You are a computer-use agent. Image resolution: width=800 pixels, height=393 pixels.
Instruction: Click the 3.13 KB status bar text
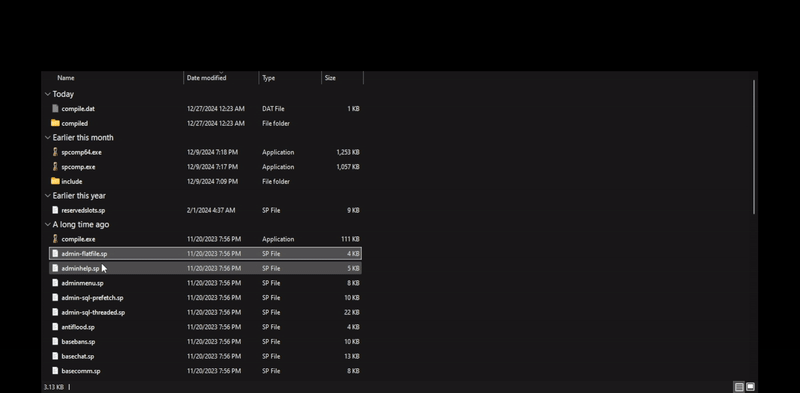54,387
